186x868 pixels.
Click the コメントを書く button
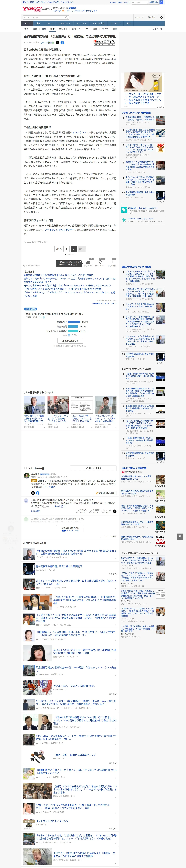(93, 468)
